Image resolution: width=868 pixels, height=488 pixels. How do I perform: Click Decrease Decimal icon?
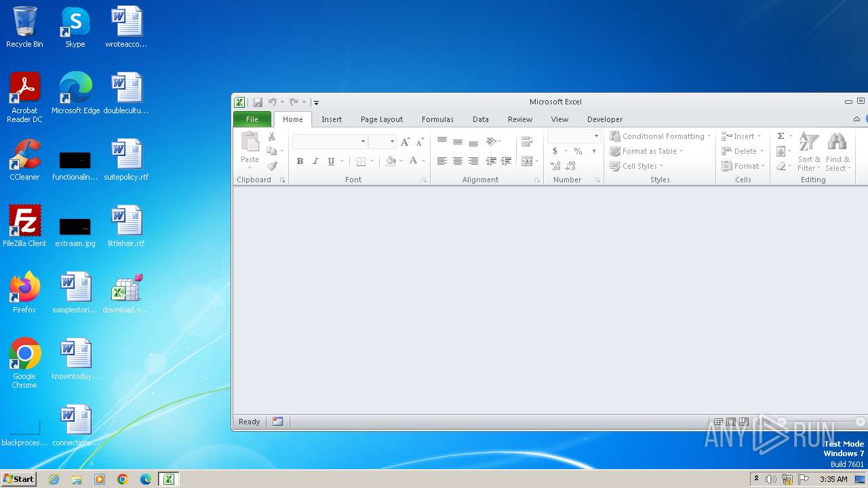570,166
